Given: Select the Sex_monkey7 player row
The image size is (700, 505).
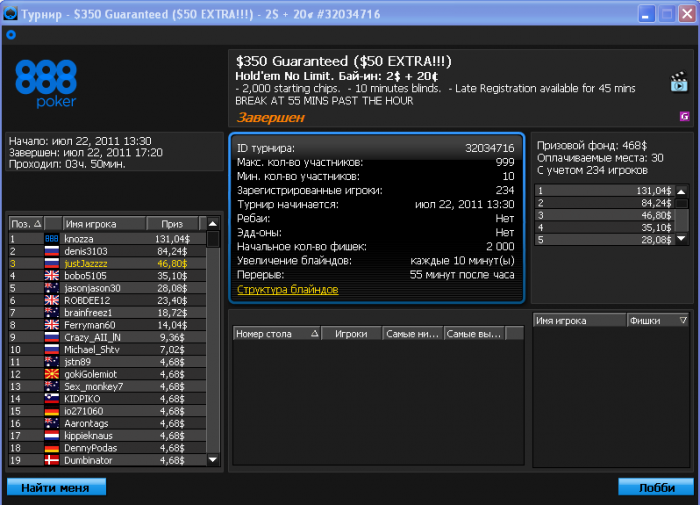Looking at the screenshot, I should coord(107,386).
